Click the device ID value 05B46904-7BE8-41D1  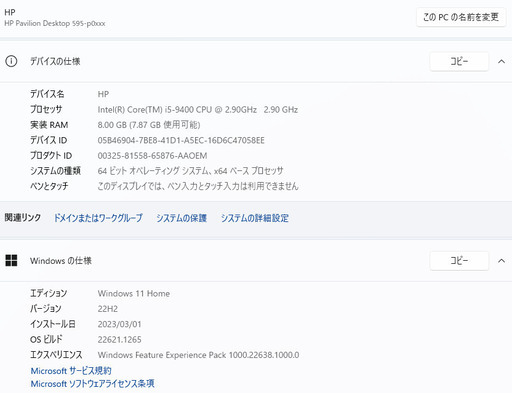(x=181, y=140)
